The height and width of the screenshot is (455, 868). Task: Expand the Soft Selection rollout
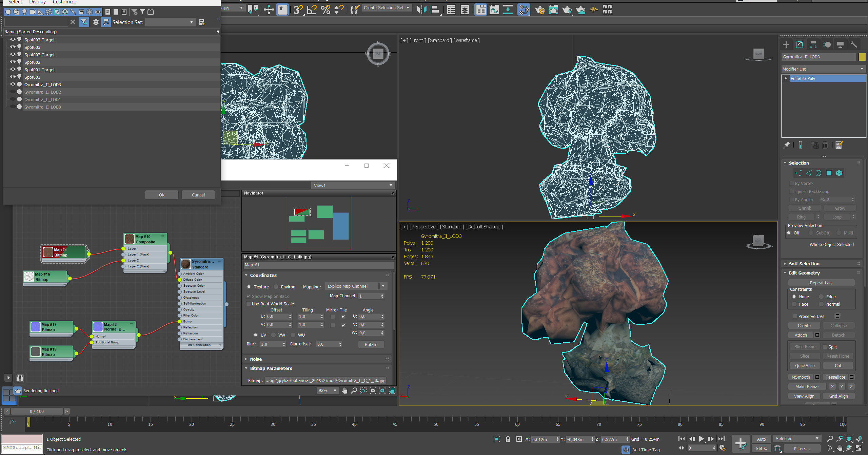click(804, 264)
